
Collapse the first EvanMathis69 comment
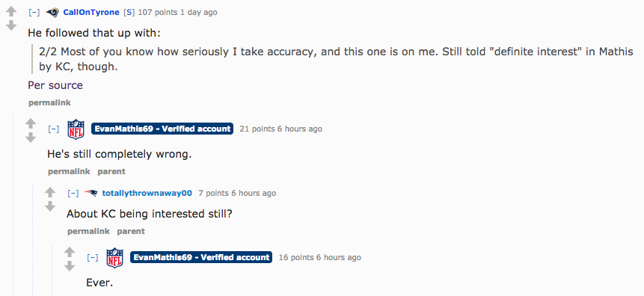pos(54,129)
